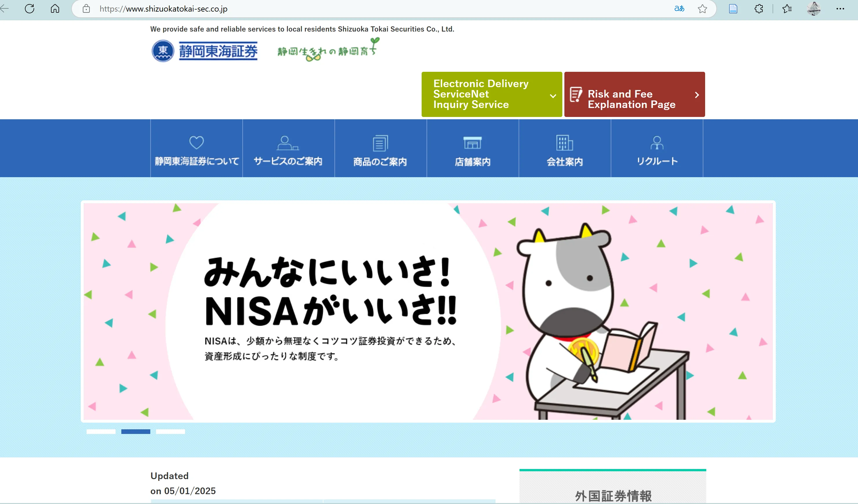Viewport: 858px width, 504px height.
Task: Click chevron on Electronic Delivery button
Action: click(x=553, y=96)
